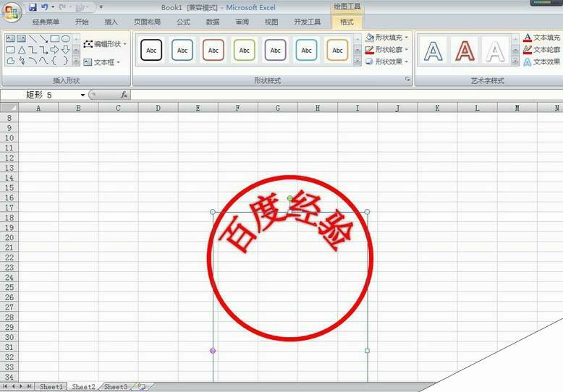This screenshot has height=392, width=563.
Task: Save the workbook from the quick access toolbar
Action: click(33, 7)
